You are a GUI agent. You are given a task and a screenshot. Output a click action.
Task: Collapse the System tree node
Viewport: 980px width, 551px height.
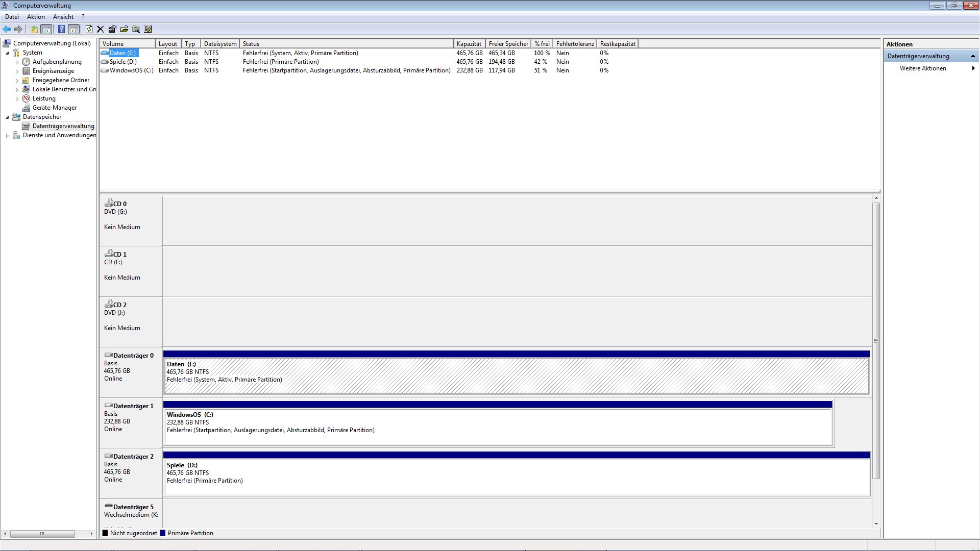[7, 53]
